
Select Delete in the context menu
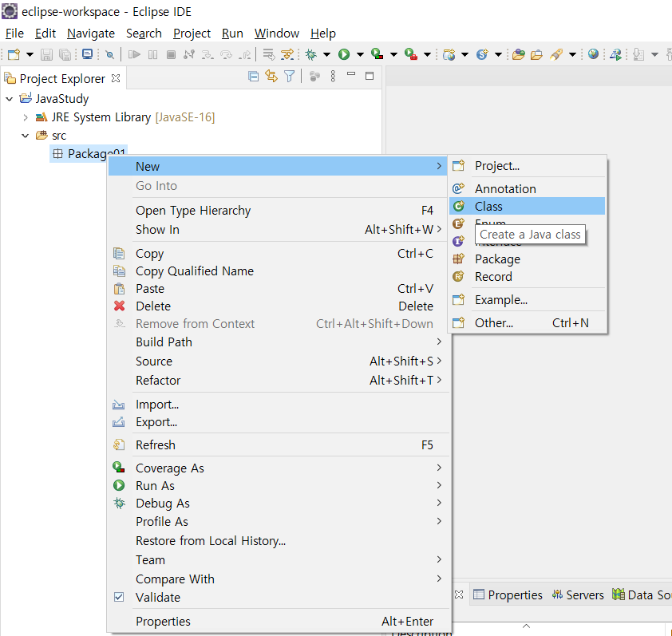(x=279, y=306)
